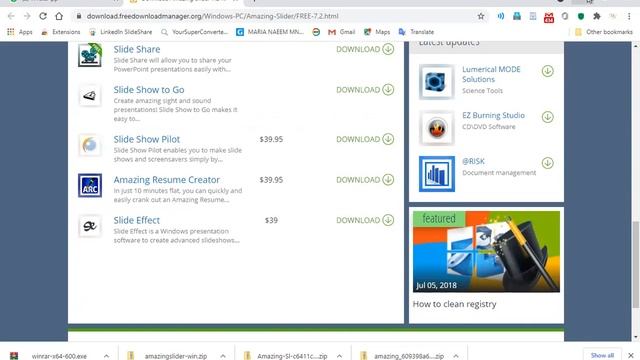Open the Other bookmarks folder
Screen dimensions: 640x360
coord(604,32)
